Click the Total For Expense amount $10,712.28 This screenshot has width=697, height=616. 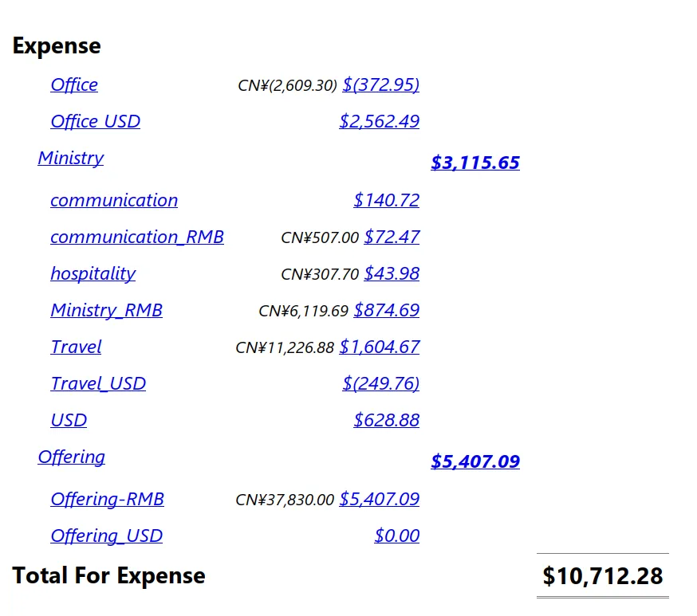(602, 575)
